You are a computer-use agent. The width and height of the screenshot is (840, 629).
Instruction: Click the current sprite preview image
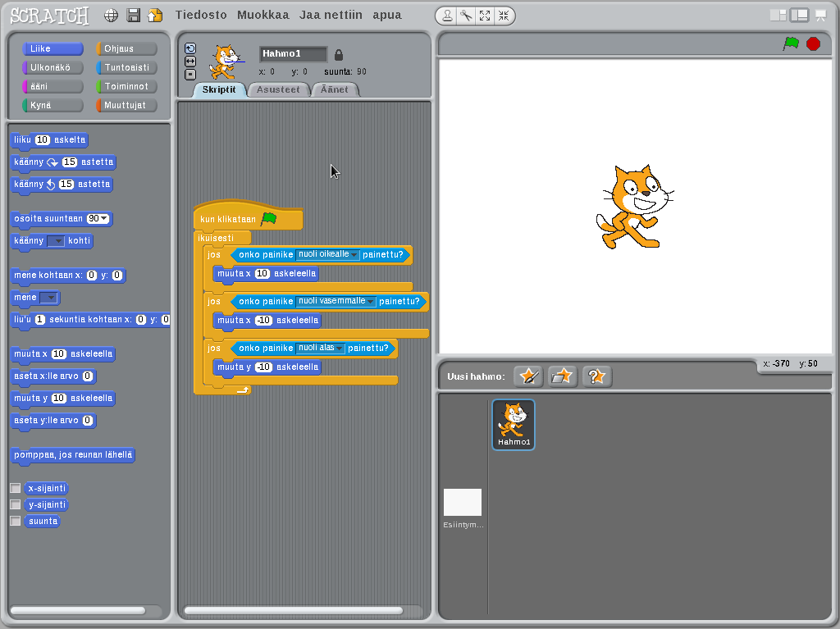[x=226, y=62]
